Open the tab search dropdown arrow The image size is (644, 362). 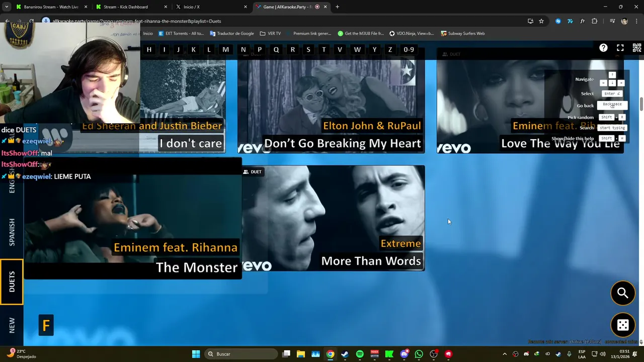tap(7, 7)
